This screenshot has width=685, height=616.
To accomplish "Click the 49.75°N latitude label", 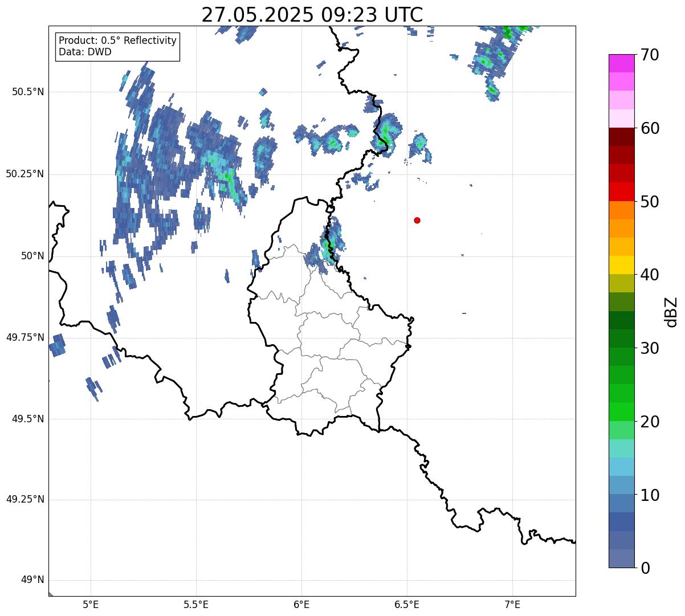I will pyautogui.click(x=25, y=337).
